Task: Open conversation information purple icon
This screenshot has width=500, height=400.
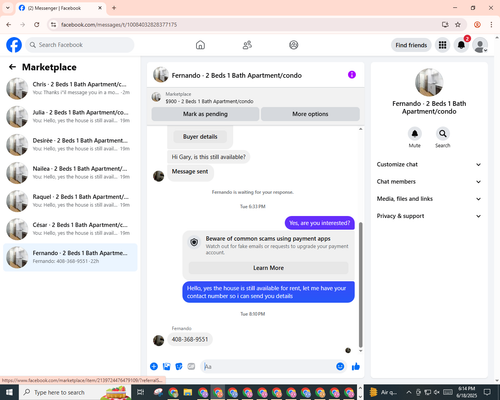Action: [352, 75]
